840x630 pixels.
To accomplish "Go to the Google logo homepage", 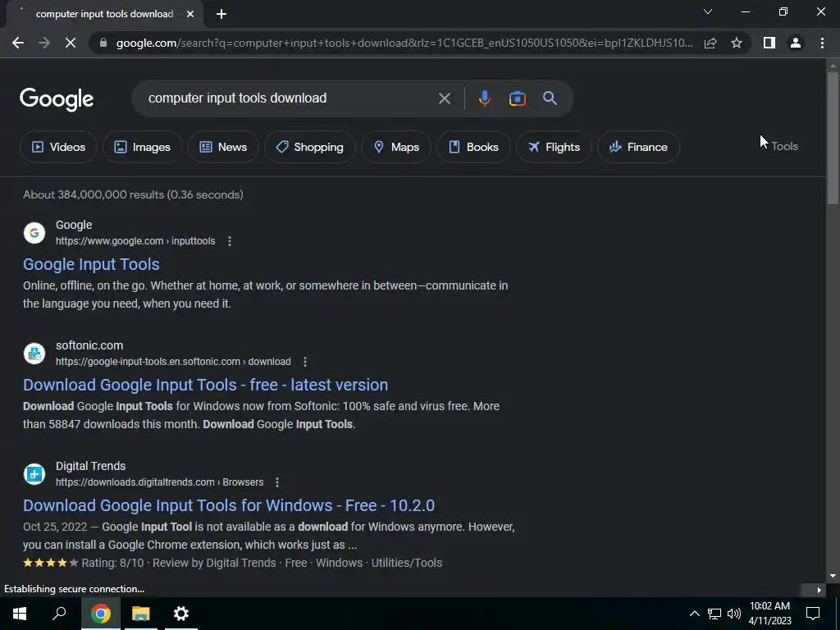I will coord(57,99).
